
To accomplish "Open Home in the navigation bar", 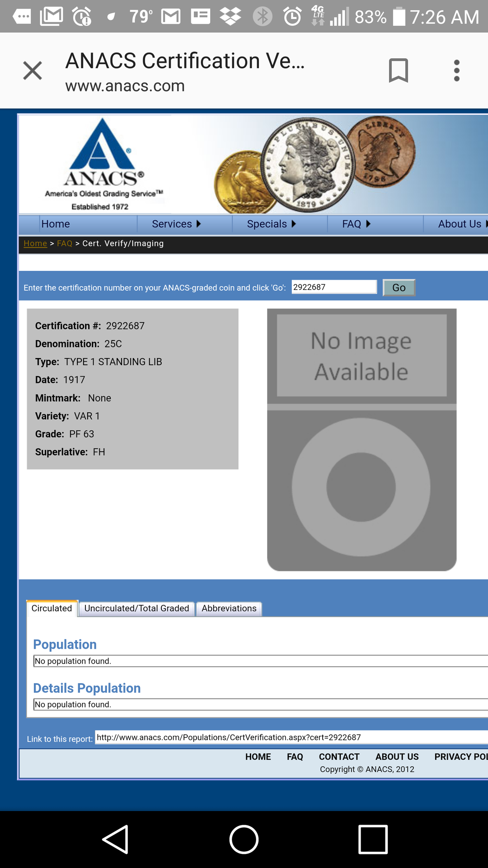I will click(56, 224).
